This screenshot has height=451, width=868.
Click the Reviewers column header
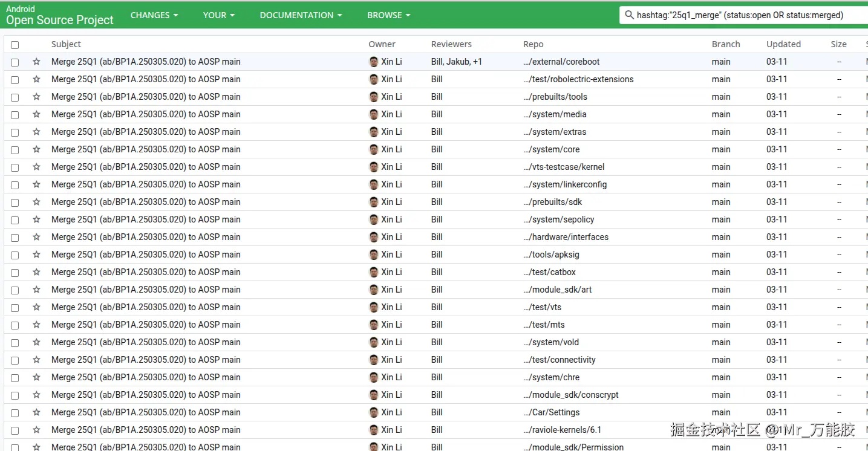(x=451, y=44)
